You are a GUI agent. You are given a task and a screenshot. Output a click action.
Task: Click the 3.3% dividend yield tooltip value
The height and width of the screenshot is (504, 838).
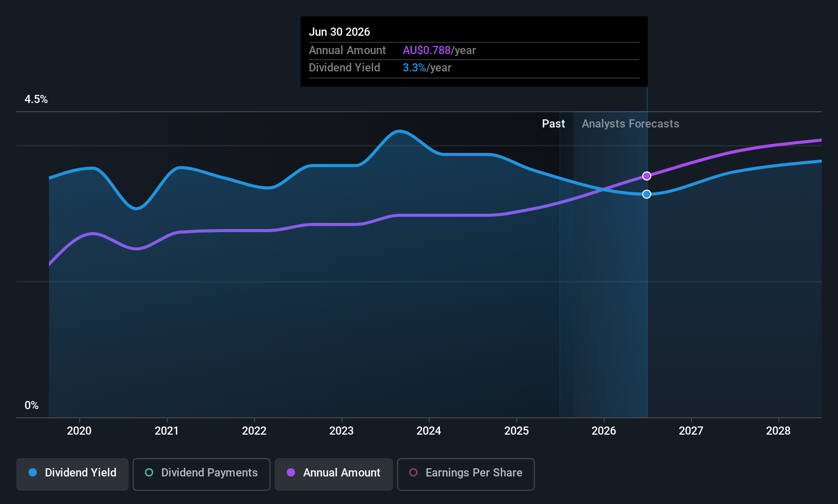(x=414, y=68)
